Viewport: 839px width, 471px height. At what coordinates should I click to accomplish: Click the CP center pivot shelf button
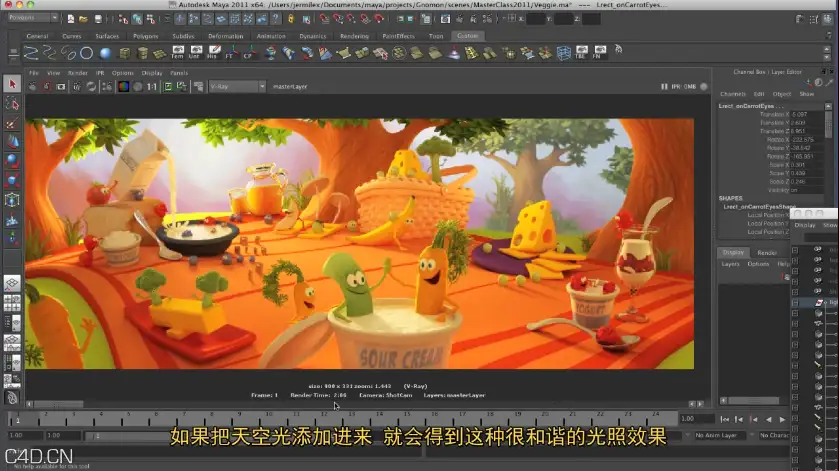249,52
